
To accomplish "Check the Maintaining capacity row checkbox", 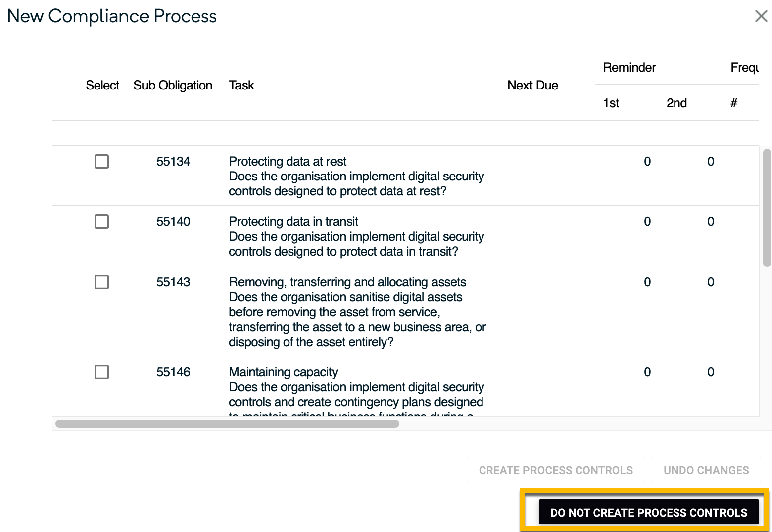I will click(x=101, y=372).
